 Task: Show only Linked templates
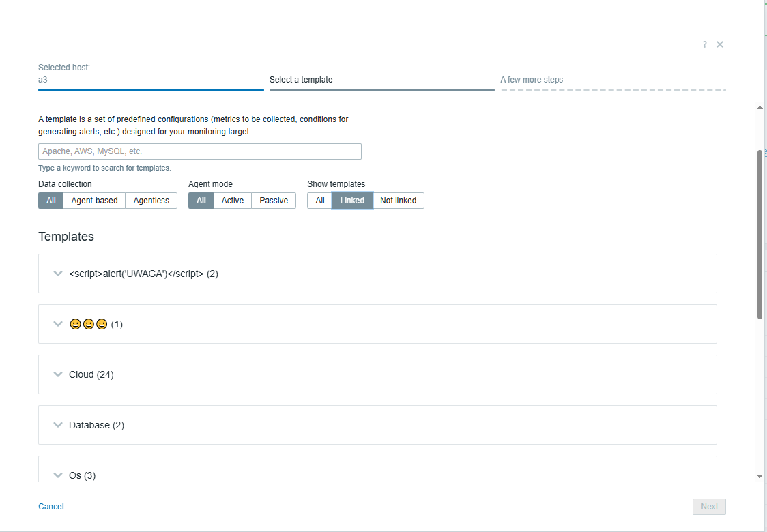click(x=352, y=201)
